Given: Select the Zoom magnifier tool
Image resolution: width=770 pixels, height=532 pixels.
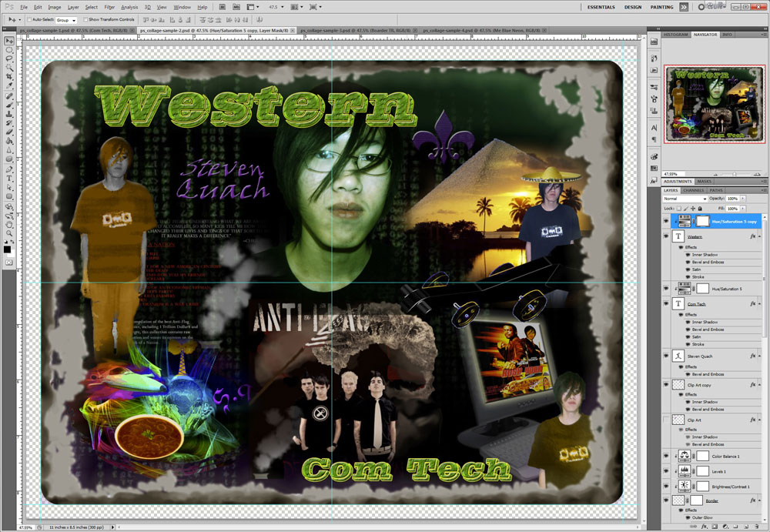Looking at the screenshot, I should pos(9,233).
